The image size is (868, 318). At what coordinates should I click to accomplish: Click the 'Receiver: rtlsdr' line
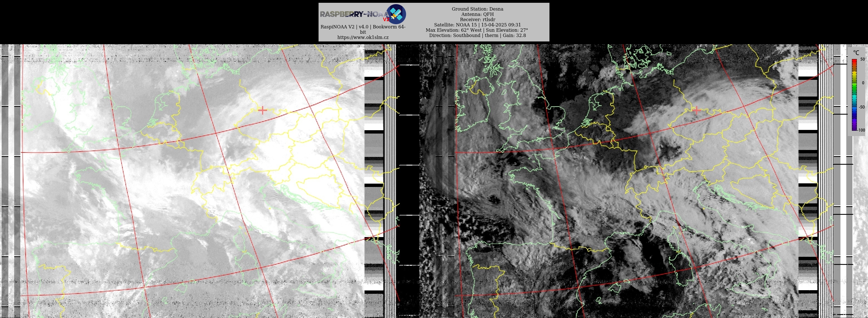(477, 19)
